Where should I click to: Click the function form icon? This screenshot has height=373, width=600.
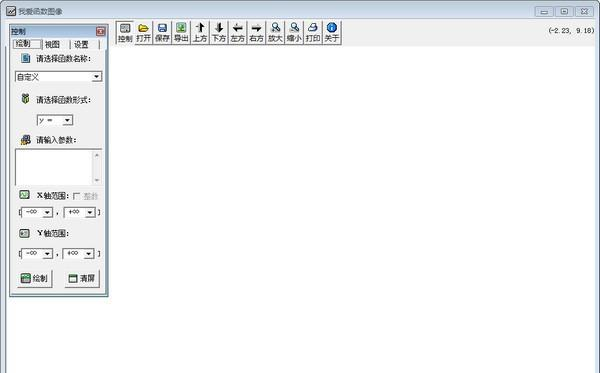pyautogui.click(x=25, y=99)
